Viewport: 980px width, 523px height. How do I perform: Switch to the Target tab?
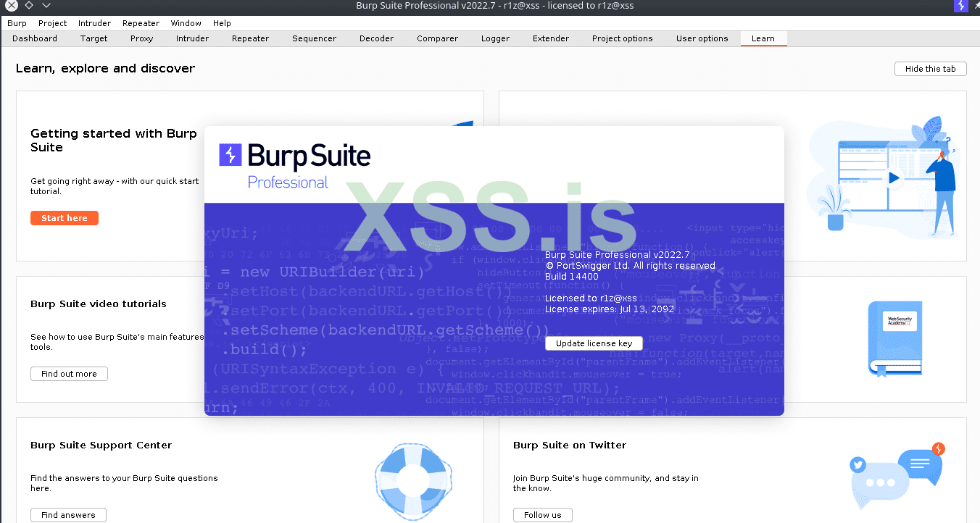click(x=94, y=38)
